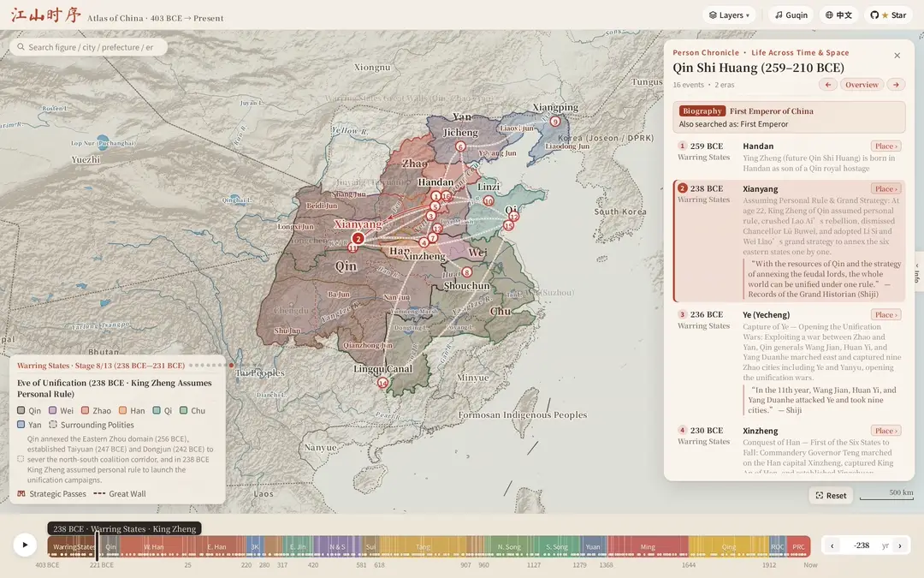
Task: Click map marker 9 near Xiangping
Action: click(554, 122)
